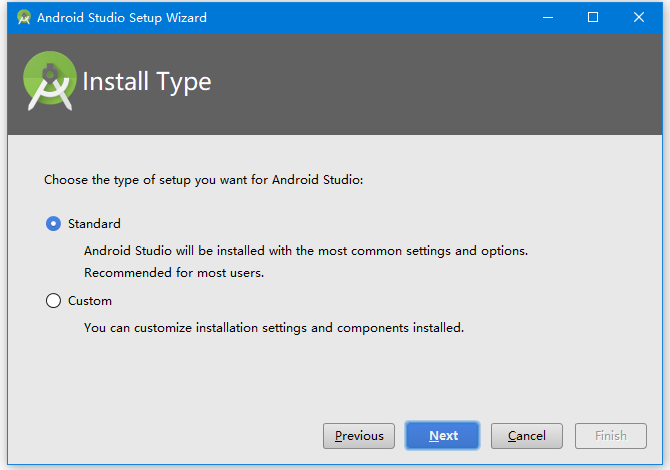The height and width of the screenshot is (470, 670).
Task: Cancel the setup wizard
Action: click(x=527, y=436)
